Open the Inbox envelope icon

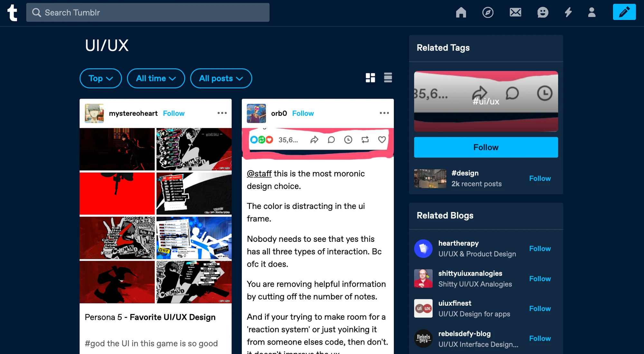[x=515, y=12]
